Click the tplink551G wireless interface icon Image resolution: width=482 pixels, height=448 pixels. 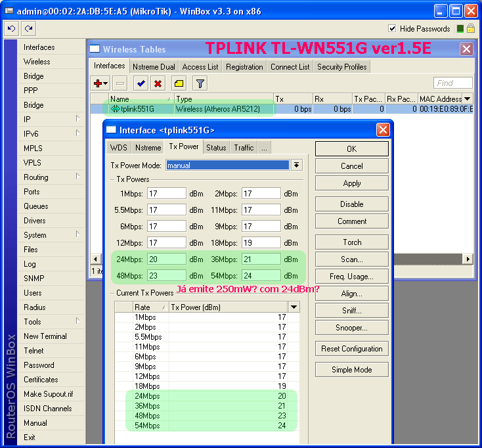coord(115,109)
